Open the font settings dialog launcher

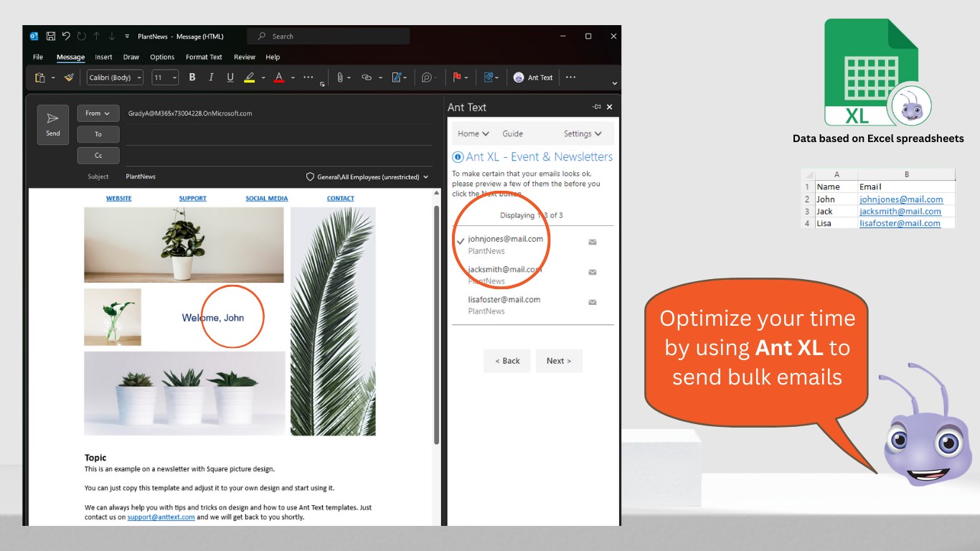pyautogui.click(x=322, y=84)
